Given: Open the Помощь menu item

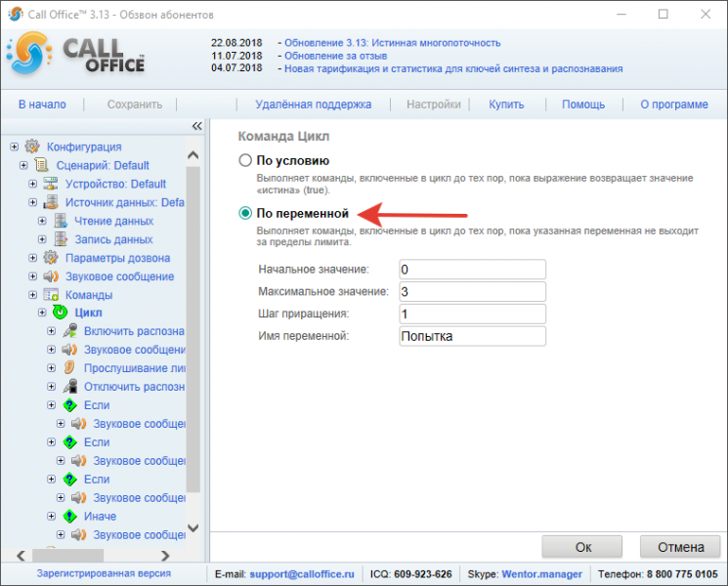Looking at the screenshot, I should (583, 105).
